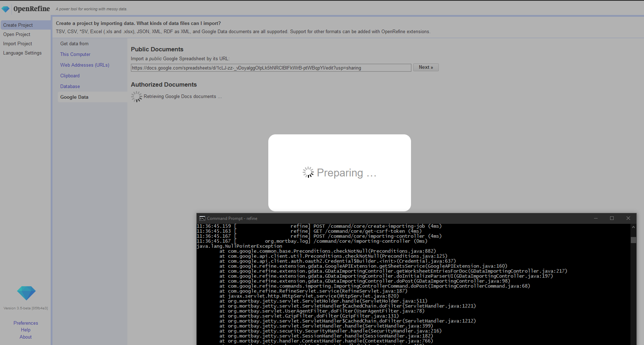Minimize the Command Prompt window
The height and width of the screenshot is (345, 644).
tap(596, 218)
